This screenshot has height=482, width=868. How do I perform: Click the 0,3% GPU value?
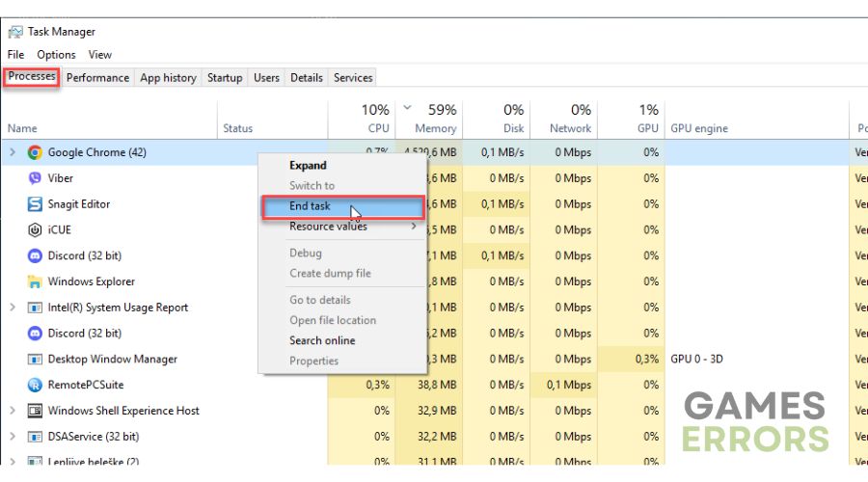(x=647, y=360)
